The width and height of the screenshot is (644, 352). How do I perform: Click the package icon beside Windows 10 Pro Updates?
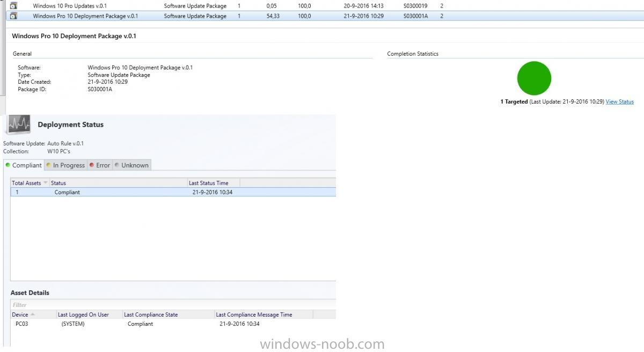[13, 6]
